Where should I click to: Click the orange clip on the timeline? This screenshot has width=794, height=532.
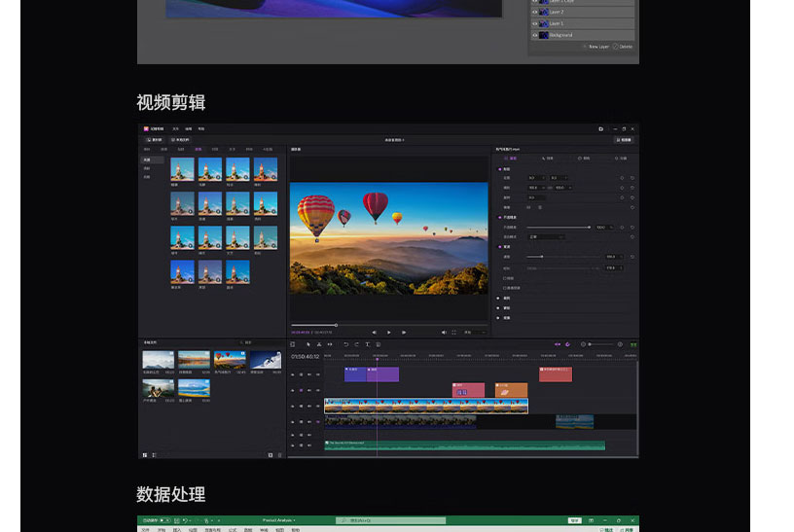[512, 390]
